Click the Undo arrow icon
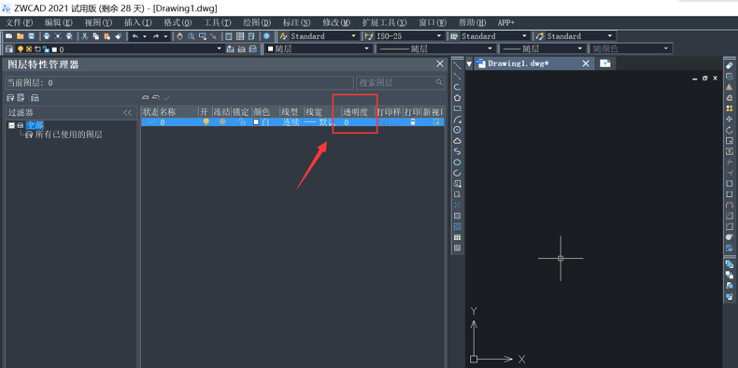The height and width of the screenshot is (368, 738). (135, 36)
